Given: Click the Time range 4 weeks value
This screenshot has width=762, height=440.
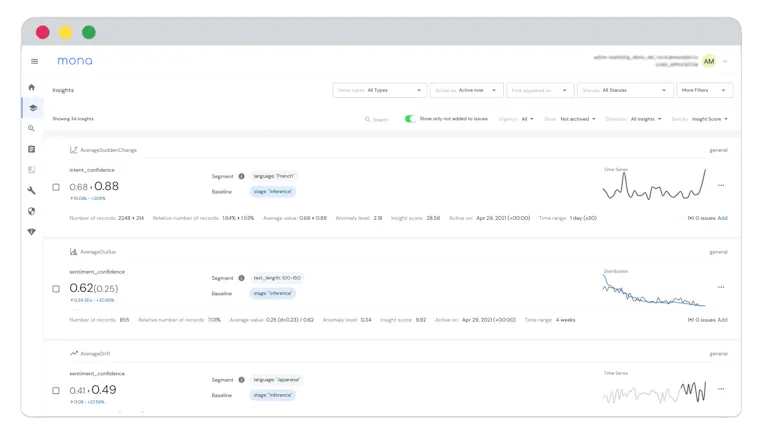Looking at the screenshot, I should 566,320.
